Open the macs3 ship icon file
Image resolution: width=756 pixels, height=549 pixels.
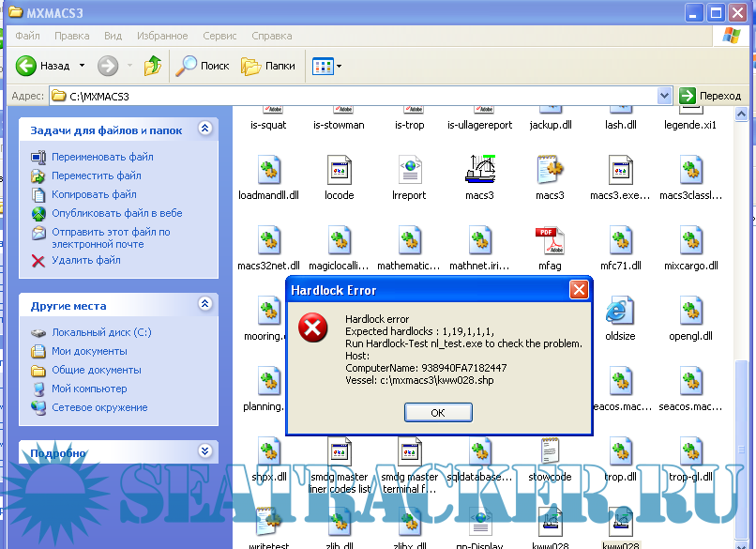[x=479, y=172]
